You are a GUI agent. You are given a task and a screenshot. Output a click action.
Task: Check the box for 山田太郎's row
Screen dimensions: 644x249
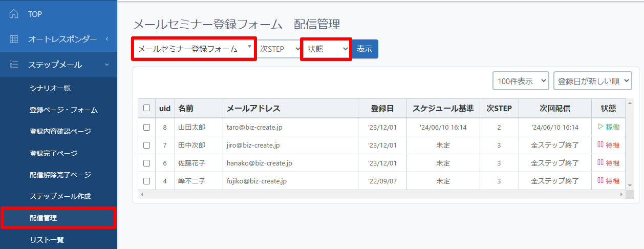(147, 127)
